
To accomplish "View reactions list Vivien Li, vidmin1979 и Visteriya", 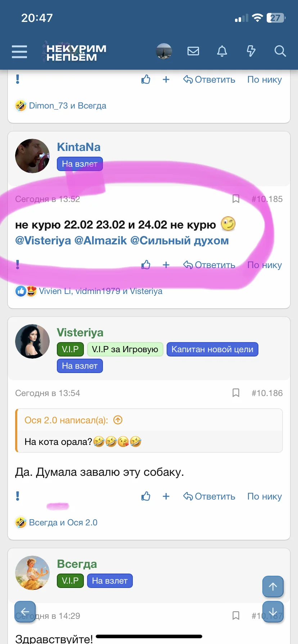I will (101, 291).
